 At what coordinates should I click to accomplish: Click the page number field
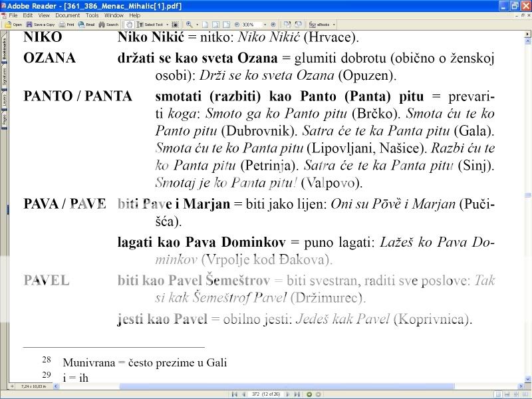[265, 394]
